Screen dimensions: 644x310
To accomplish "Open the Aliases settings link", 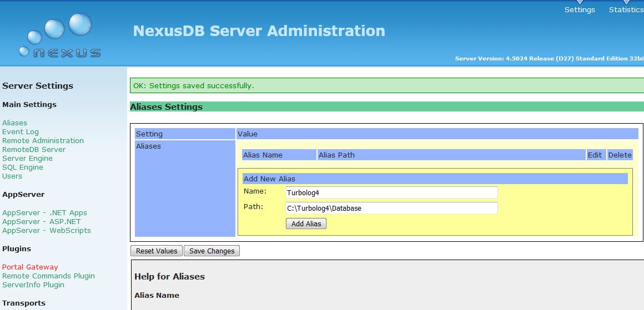I will tap(15, 123).
